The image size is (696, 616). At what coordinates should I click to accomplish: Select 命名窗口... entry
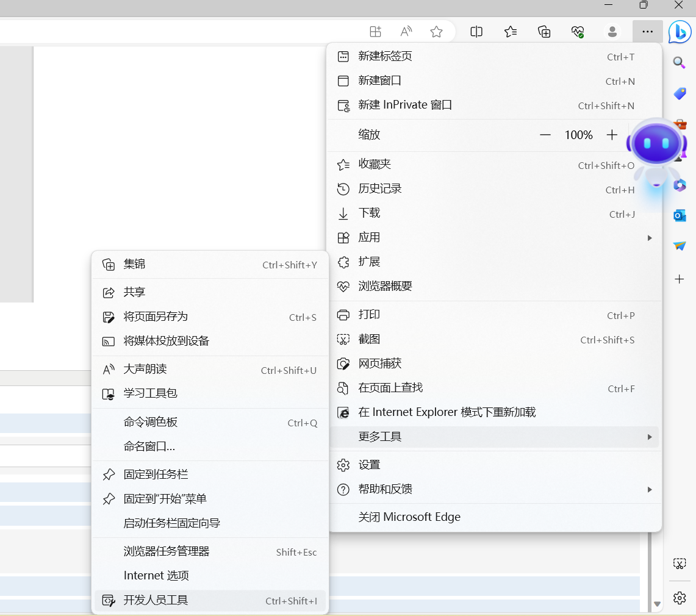pyautogui.click(x=210, y=446)
